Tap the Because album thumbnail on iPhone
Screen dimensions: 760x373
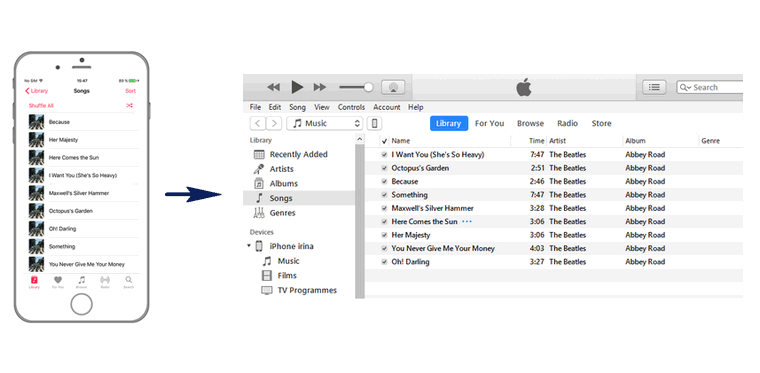tap(36, 122)
